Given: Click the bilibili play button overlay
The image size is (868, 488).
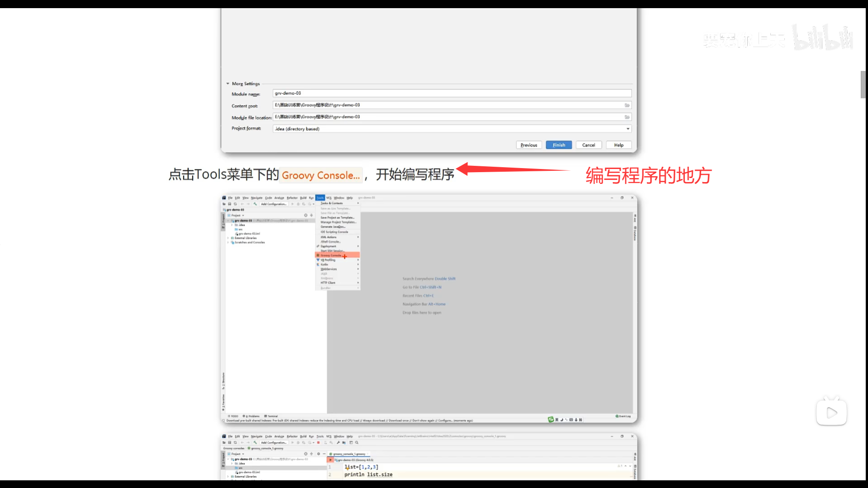Looking at the screenshot, I should 831,412.
